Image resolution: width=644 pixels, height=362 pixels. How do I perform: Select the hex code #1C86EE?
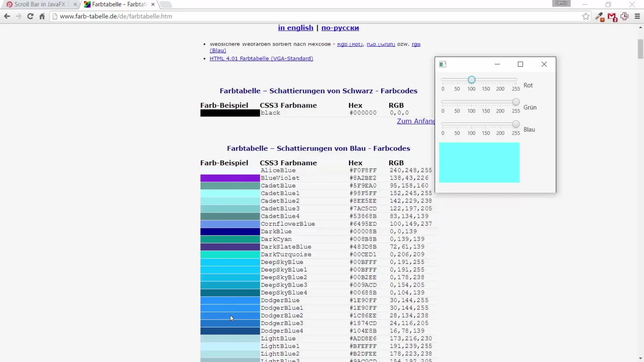pos(363,315)
